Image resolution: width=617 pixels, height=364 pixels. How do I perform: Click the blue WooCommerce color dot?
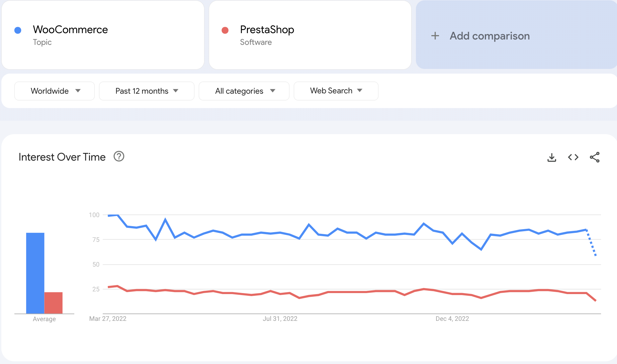pos(18,30)
